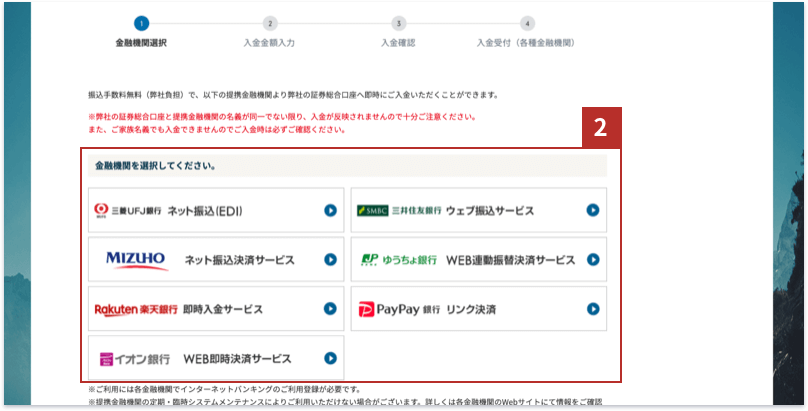The width and height of the screenshot is (808, 411).
Task: Click step 4 circle in progress bar
Action: (x=527, y=23)
